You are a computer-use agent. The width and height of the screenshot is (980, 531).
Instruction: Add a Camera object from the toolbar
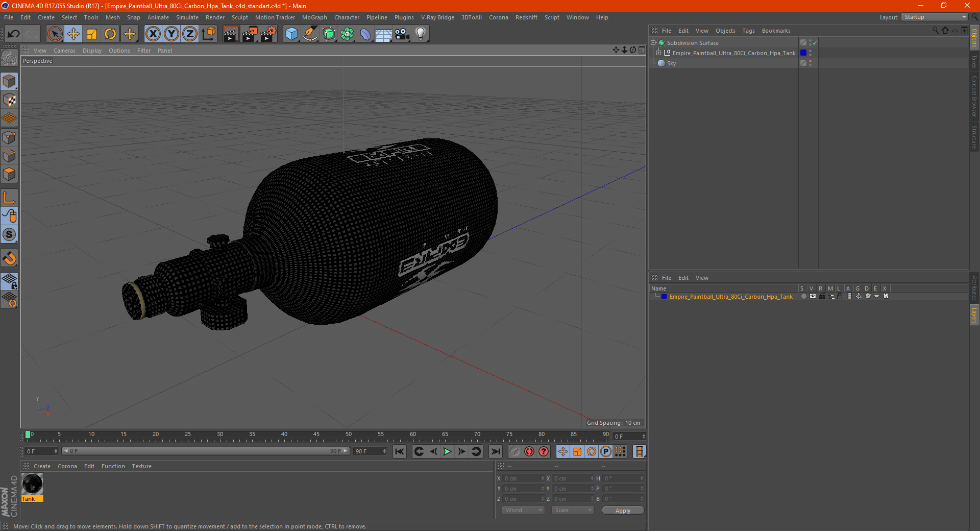point(402,34)
